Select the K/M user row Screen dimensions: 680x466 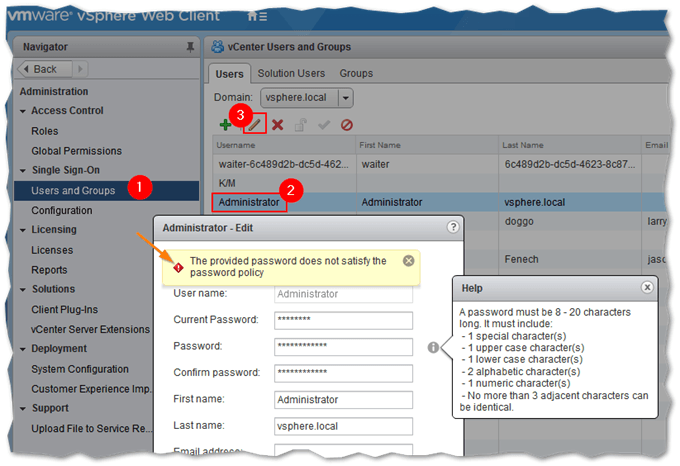click(x=440, y=183)
